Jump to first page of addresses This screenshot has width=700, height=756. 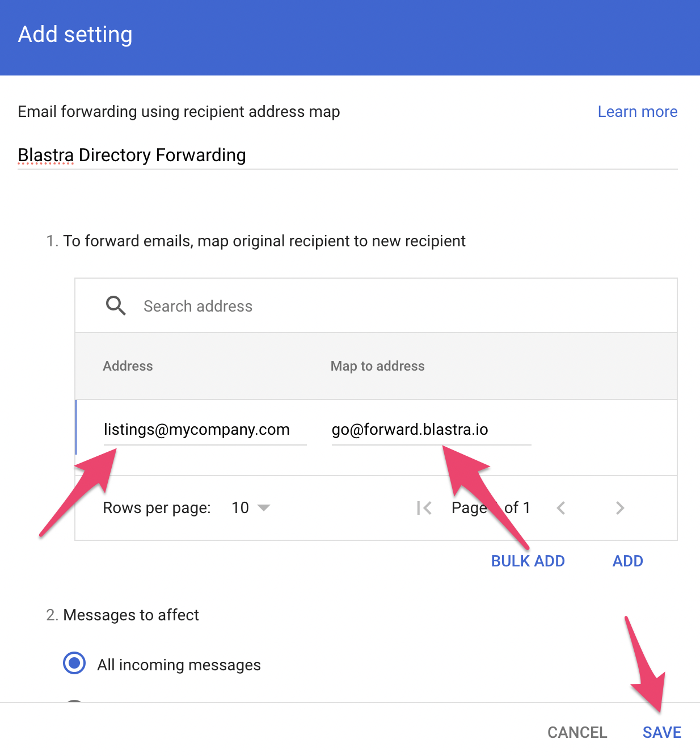pos(424,508)
